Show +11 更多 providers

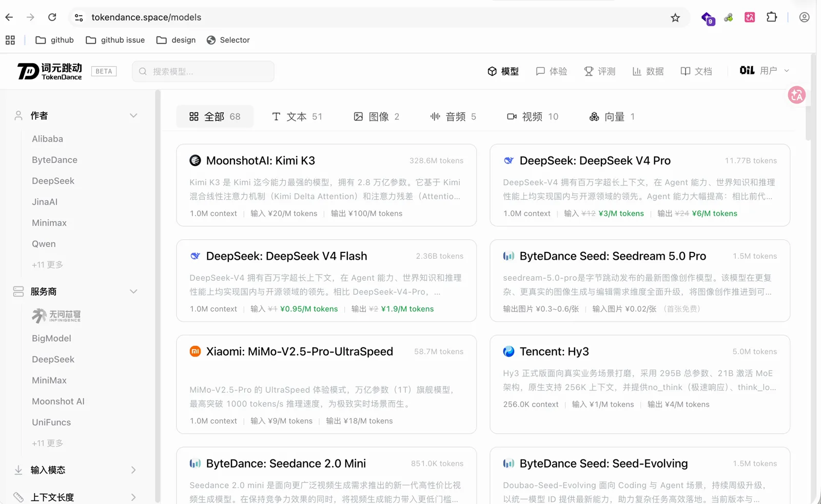[47, 443]
